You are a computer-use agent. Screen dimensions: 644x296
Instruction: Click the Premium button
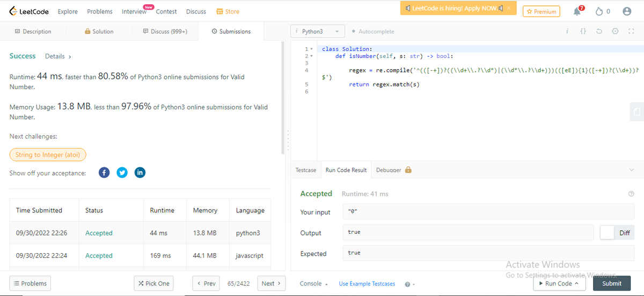coord(541,11)
